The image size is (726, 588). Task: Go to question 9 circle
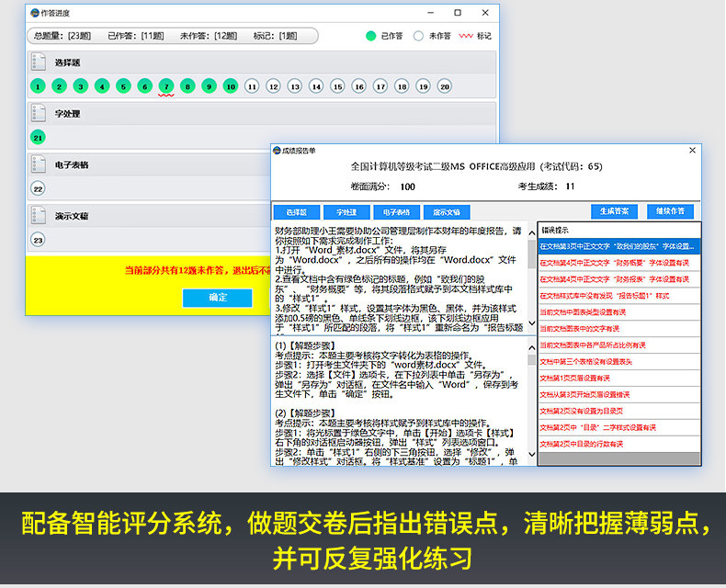209,86
